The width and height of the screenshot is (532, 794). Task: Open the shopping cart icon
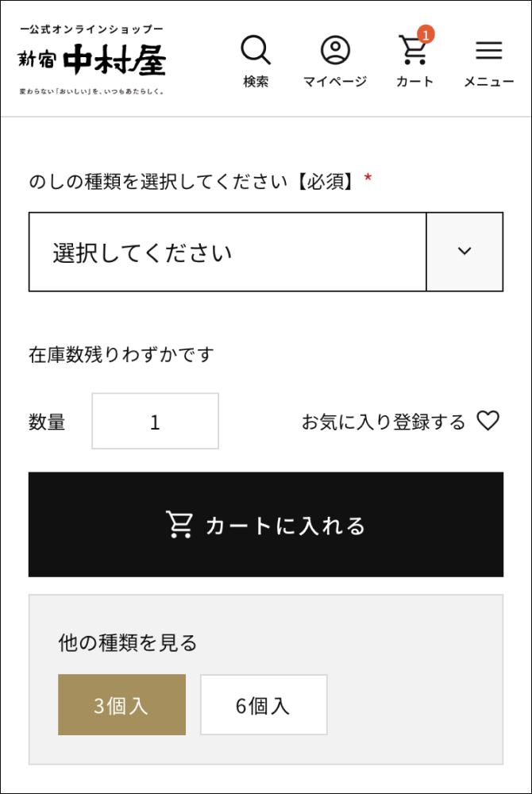pos(414,52)
